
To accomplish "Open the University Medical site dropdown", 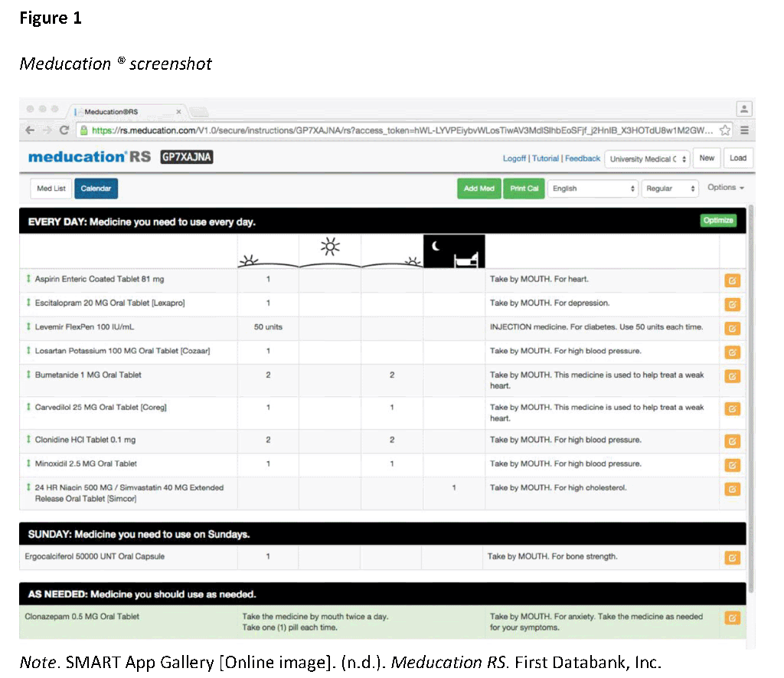I will [x=647, y=159].
